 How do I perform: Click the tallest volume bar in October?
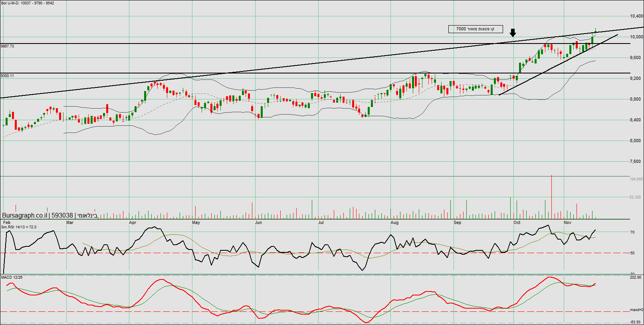(x=551, y=196)
